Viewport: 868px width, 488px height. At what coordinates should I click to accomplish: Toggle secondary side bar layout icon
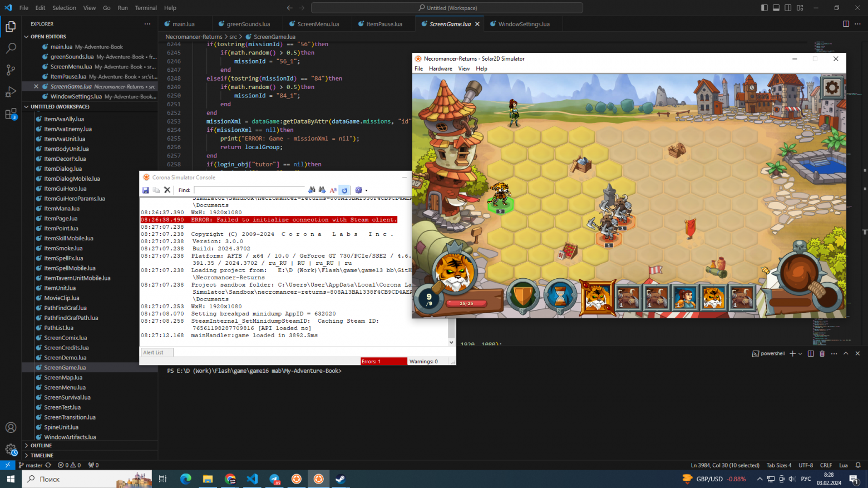pos(788,8)
